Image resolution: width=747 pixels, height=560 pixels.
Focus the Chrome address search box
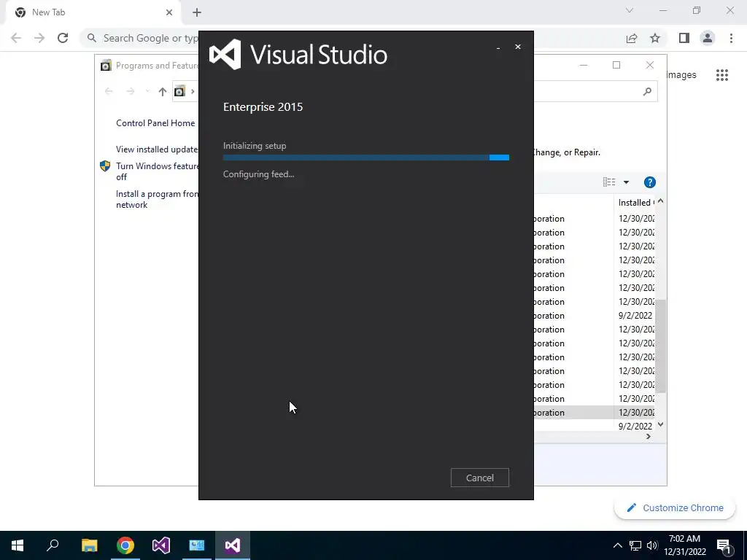coord(150,38)
